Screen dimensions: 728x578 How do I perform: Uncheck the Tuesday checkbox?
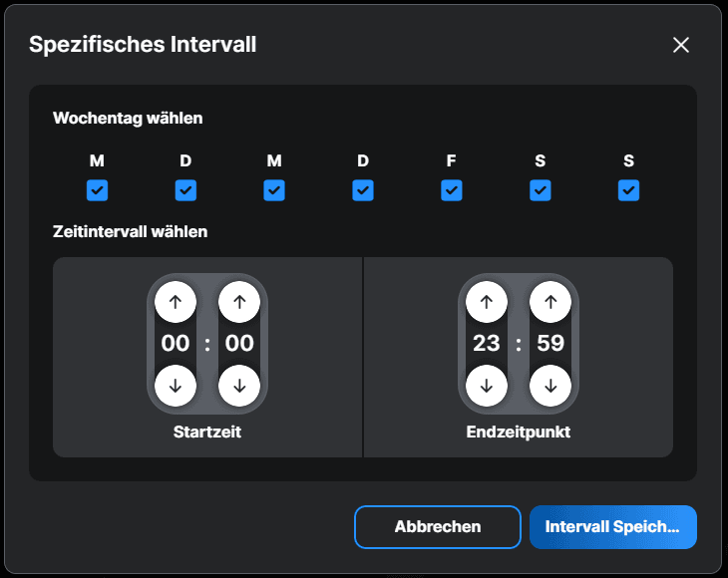(x=185, y=190)
